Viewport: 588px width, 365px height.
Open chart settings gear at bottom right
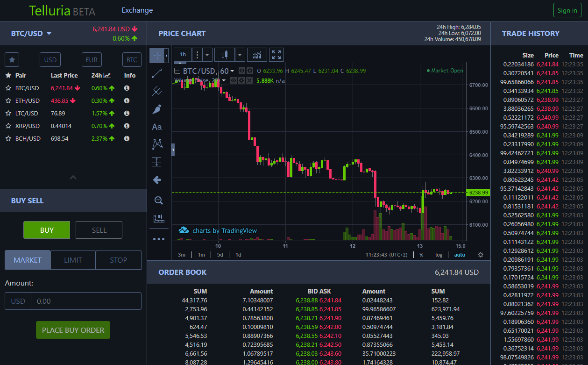[x=480, y=255]
